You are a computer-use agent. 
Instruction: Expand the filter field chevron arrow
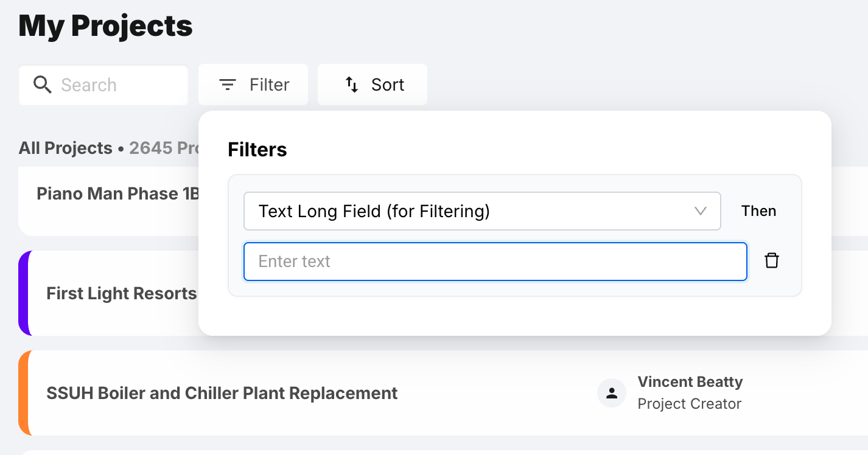[700, 211]
